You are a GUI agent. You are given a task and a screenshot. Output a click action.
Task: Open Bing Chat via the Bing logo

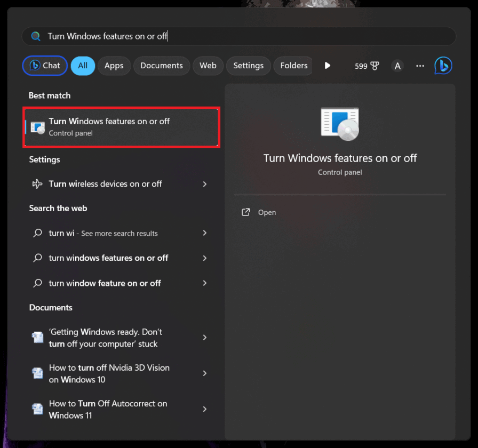coord(443,65)
